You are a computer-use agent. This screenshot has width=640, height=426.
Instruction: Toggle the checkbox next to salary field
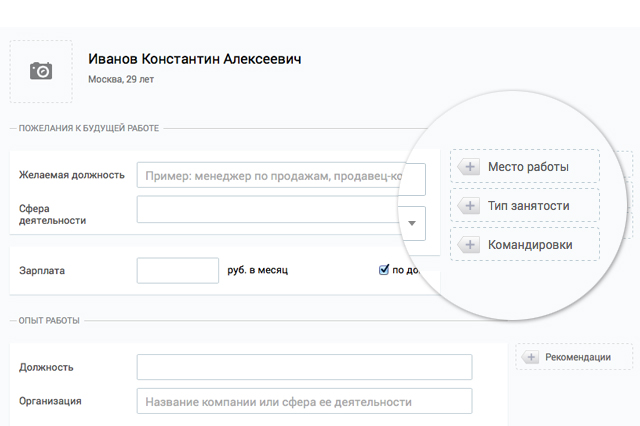click(384, 269)
